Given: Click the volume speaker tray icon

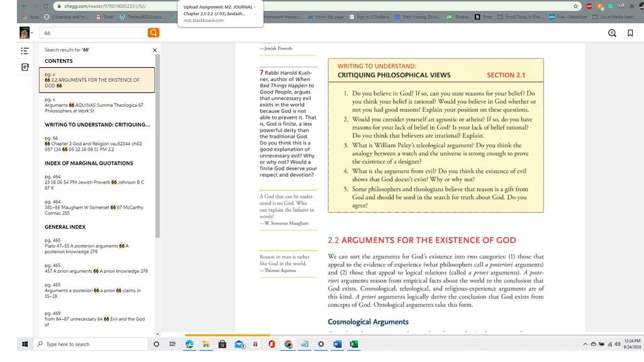Looking at the screenshot, I should pyautogui.click(x=618, y=344).
